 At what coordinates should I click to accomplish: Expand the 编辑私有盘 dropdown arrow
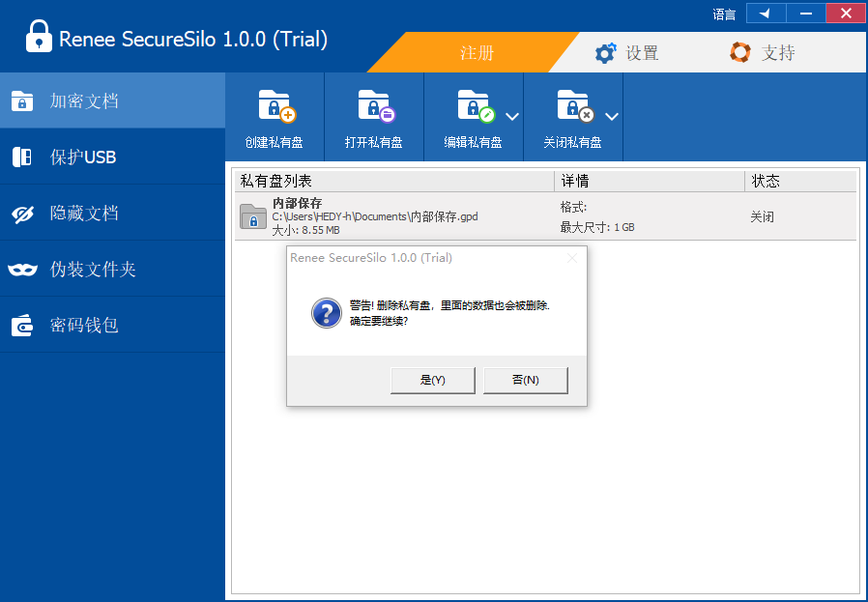(512, 117)
